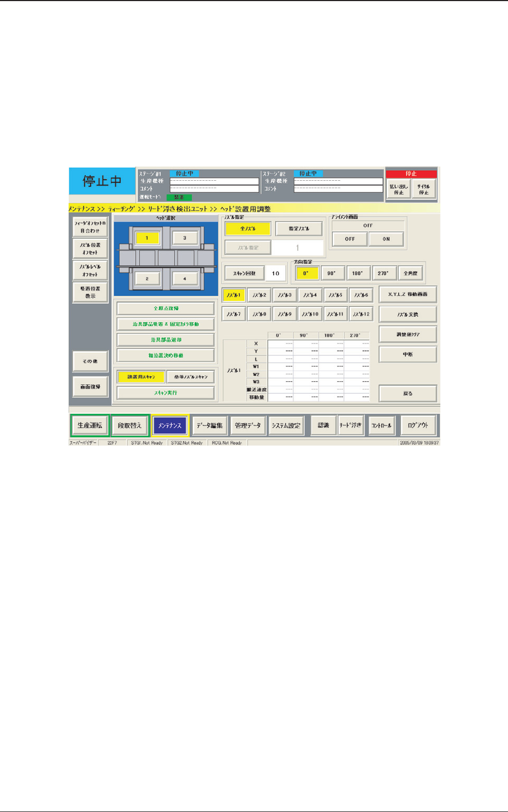
Task: Select ノズル6 button
Action: (361, 295)
